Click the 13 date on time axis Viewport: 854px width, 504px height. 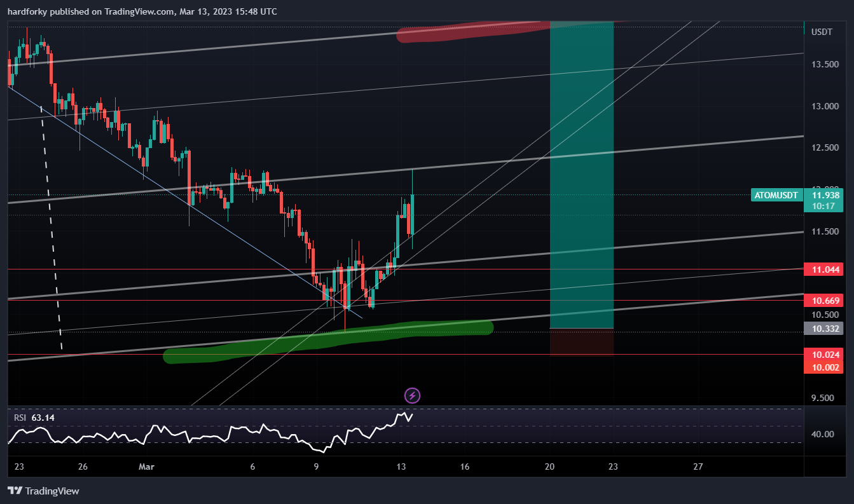tap(401, 467)
